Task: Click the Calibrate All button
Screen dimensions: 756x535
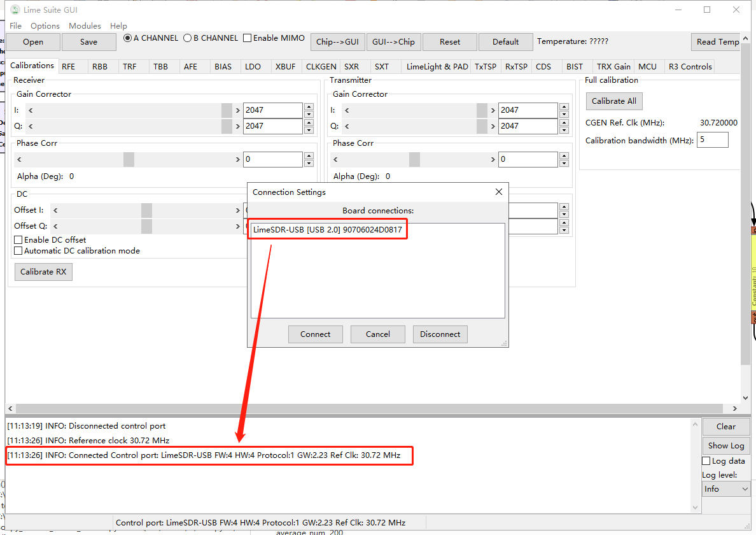Action: pyautogui.click(x=613, y=101)
